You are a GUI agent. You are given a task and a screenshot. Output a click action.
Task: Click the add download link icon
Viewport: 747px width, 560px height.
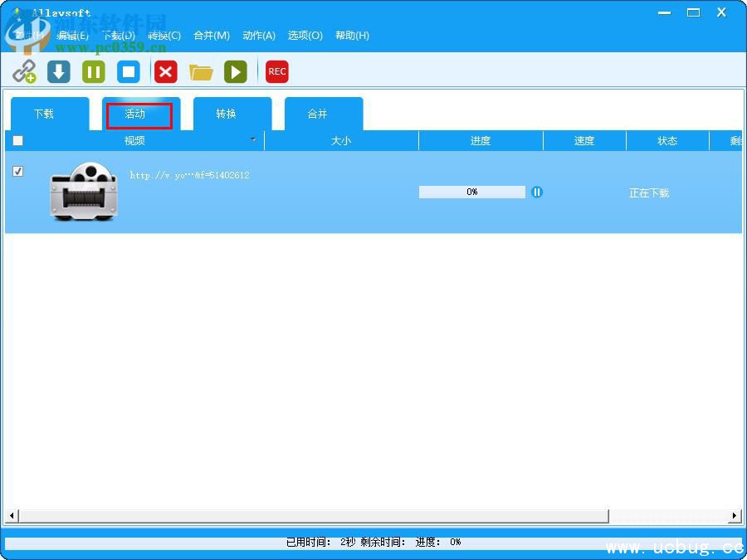[24, 71]
